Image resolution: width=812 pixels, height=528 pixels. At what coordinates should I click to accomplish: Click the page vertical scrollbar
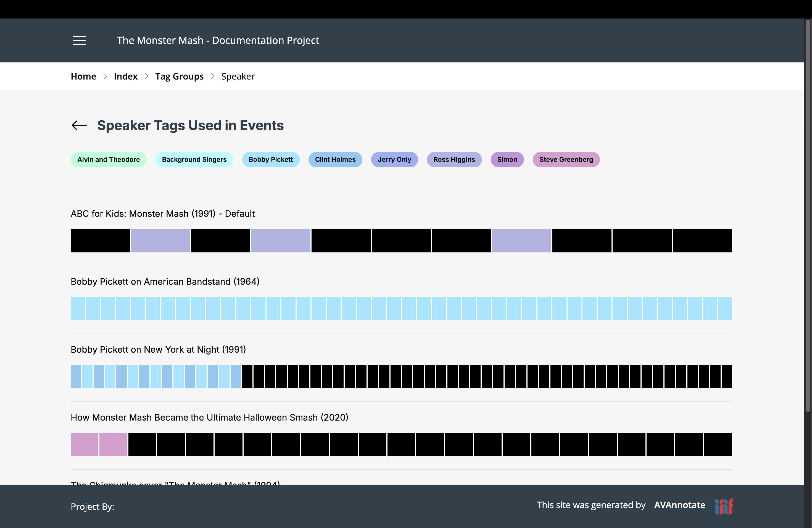click(x=808, y=215)
